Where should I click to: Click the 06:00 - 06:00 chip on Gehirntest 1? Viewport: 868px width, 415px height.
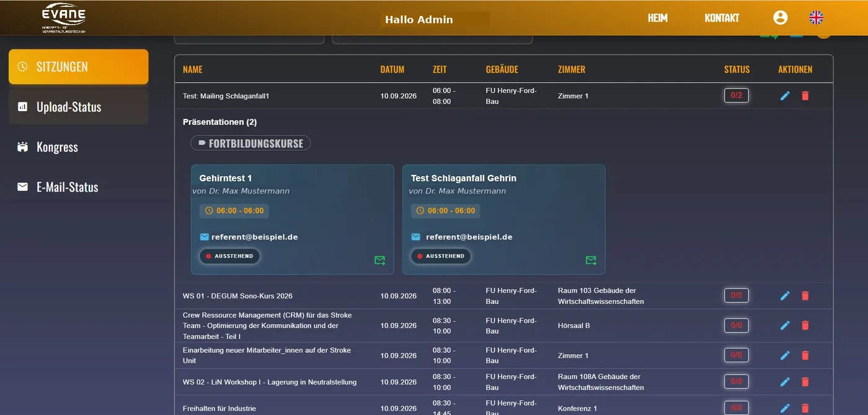(x=234, y=210)
